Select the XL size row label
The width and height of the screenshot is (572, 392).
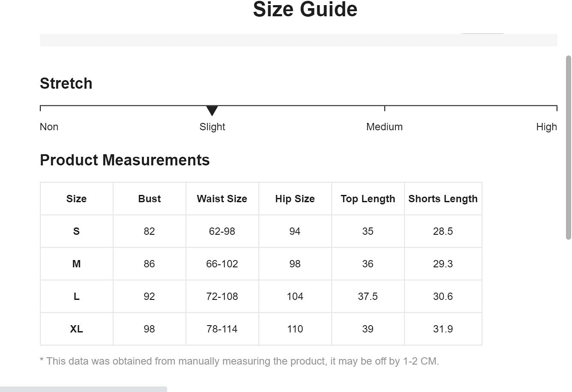(77, 329)
